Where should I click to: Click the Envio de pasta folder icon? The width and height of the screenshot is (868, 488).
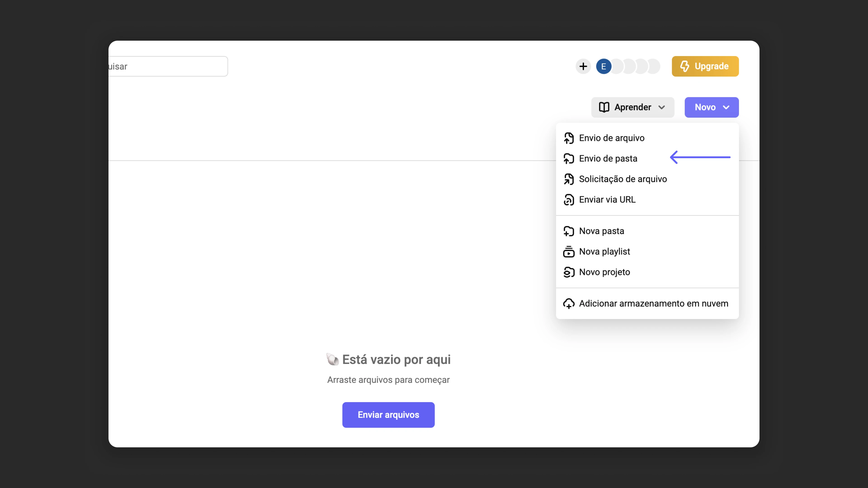pyautogui.click(x=569, y=159)
